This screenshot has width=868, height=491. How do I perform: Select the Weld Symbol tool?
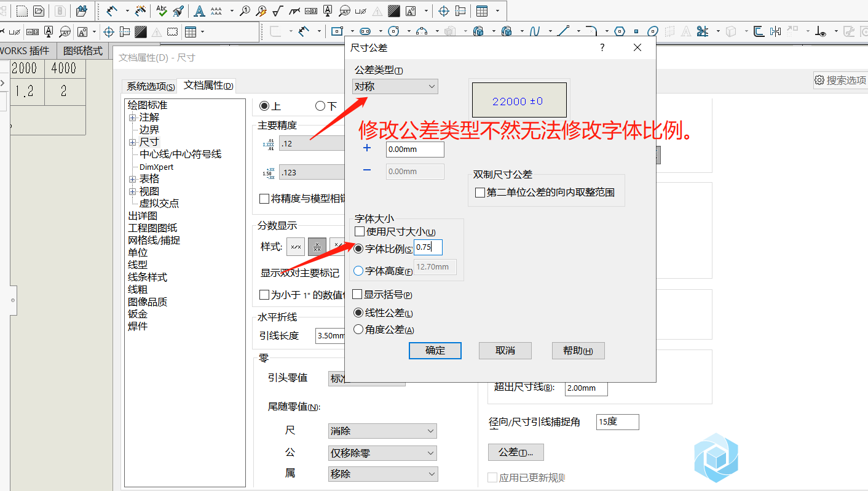tap(294, 11)
